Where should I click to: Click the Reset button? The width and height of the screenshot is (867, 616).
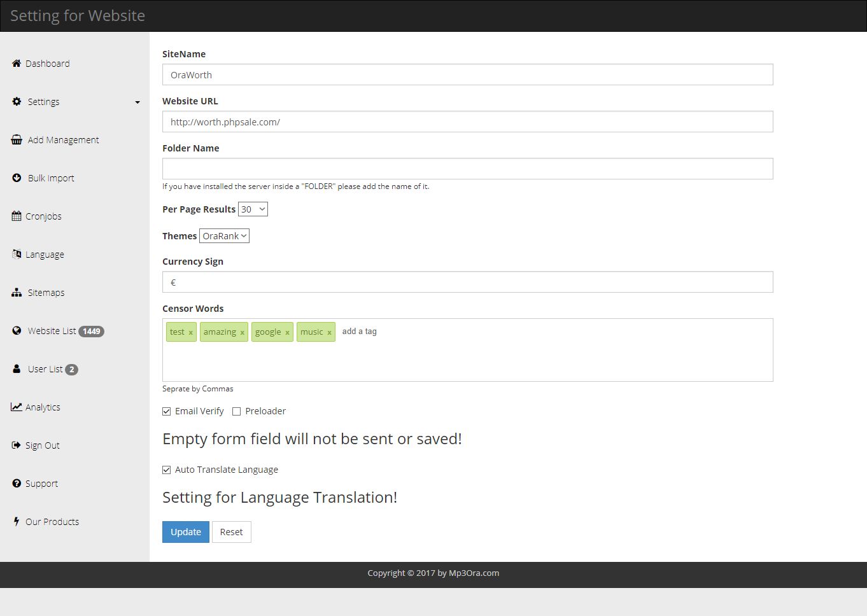coord(232,532)
